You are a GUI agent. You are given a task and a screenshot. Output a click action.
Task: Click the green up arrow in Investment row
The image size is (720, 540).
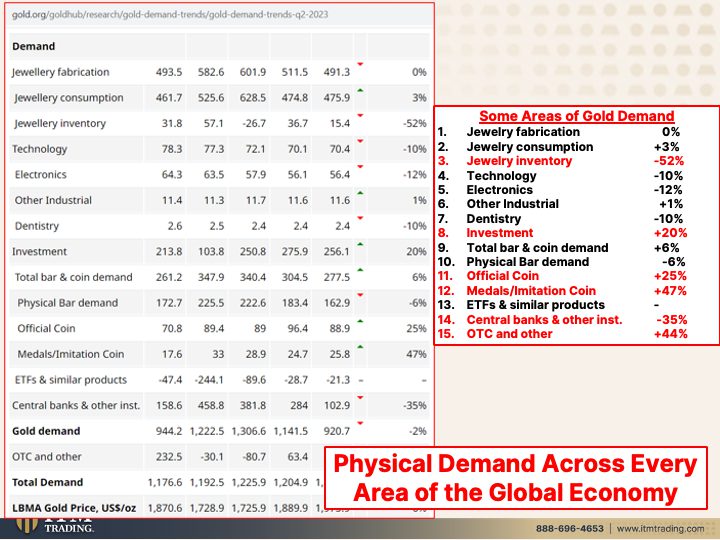[x=360, y=244]
